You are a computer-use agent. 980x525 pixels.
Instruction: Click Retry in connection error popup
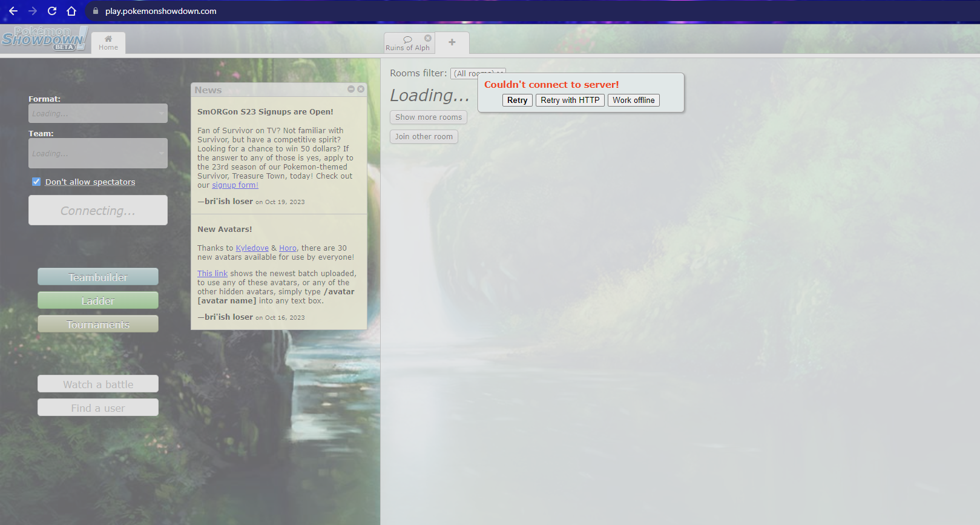pyautogui.click(x=518, y=100)
